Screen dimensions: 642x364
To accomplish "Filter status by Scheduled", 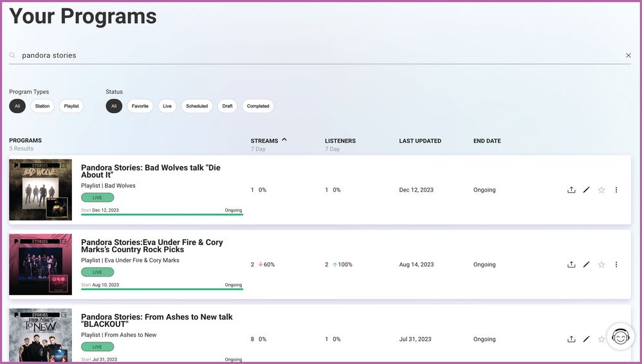I will click(x=197, y=106).
